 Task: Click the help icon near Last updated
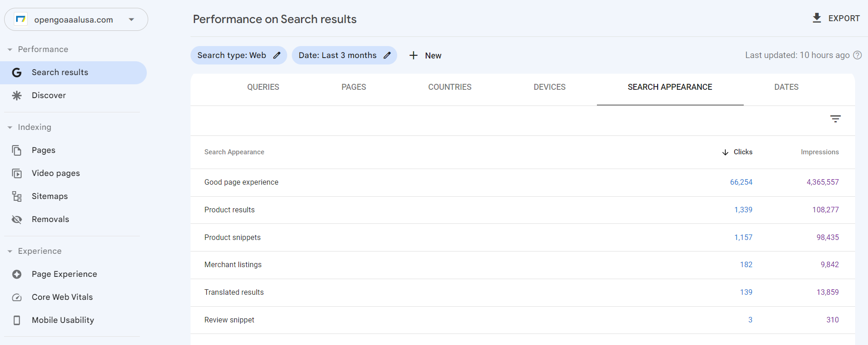pyautogui.click(x=857, y=55)
